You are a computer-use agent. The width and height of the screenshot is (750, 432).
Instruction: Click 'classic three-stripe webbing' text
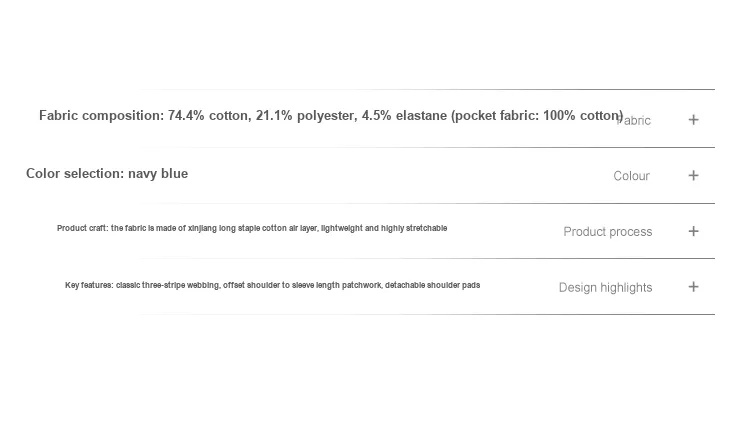pos(167,286)
